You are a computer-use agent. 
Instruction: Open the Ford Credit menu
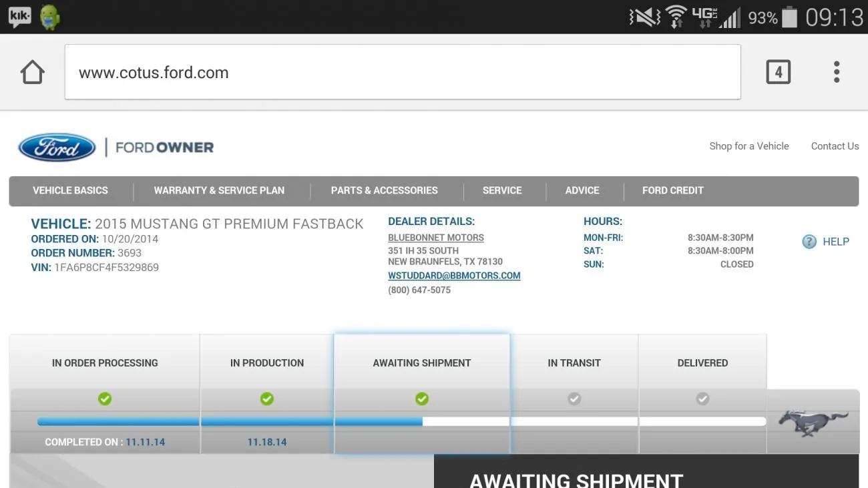point(673,190)
